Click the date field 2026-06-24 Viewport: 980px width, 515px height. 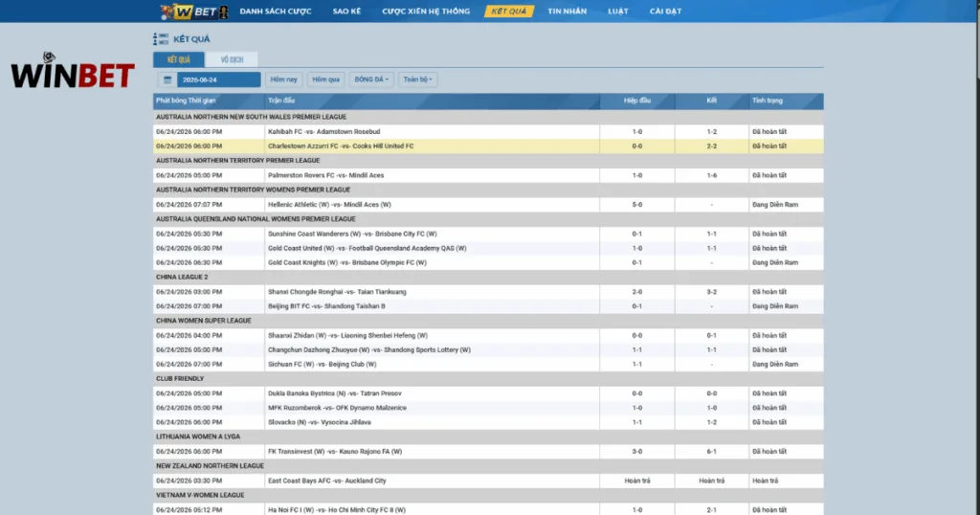click(x=219, y=79)
